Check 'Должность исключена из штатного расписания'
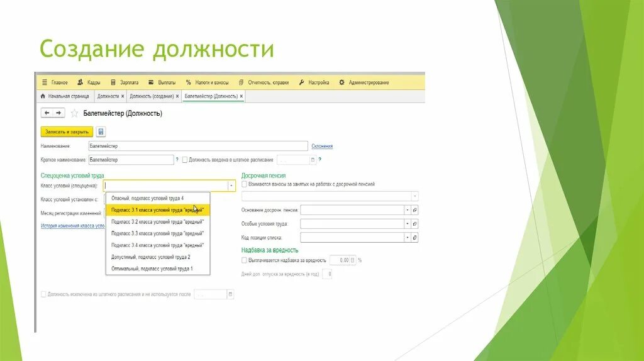The width and height of the screenshot is (644, 361). point(43,294)
